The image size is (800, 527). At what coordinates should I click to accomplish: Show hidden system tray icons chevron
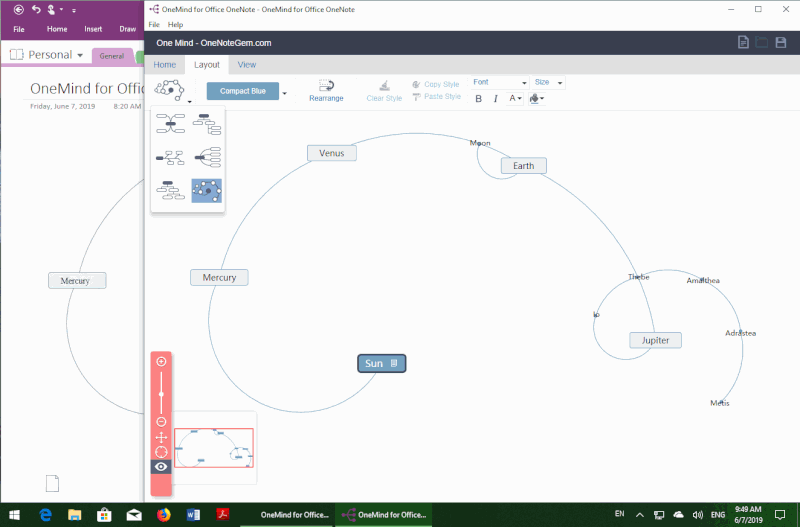639,515
